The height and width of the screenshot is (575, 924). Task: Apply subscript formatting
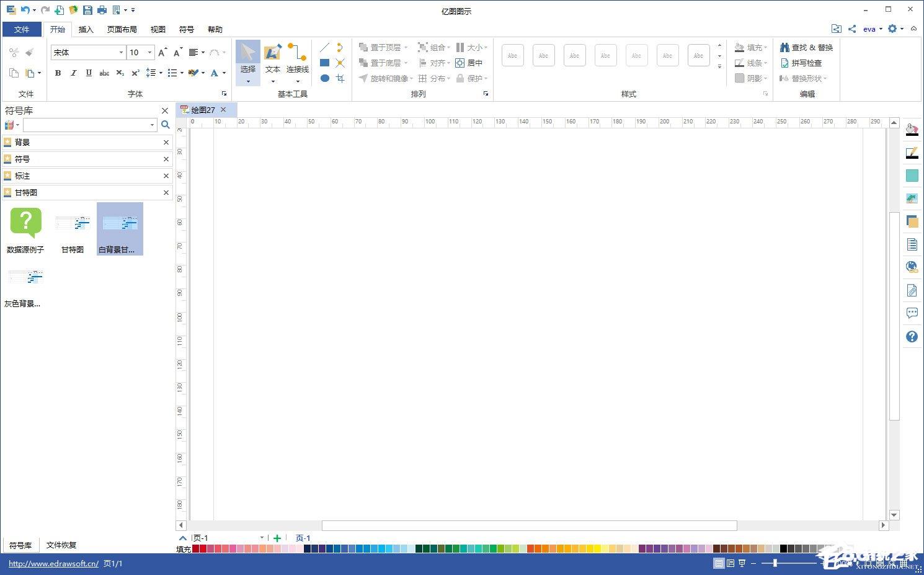[x=120, y=73]
